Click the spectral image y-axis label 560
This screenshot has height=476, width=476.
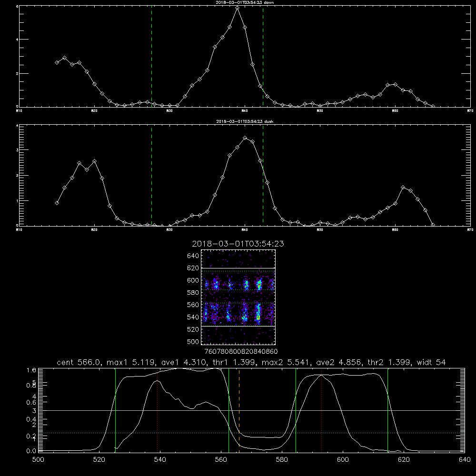193,305
